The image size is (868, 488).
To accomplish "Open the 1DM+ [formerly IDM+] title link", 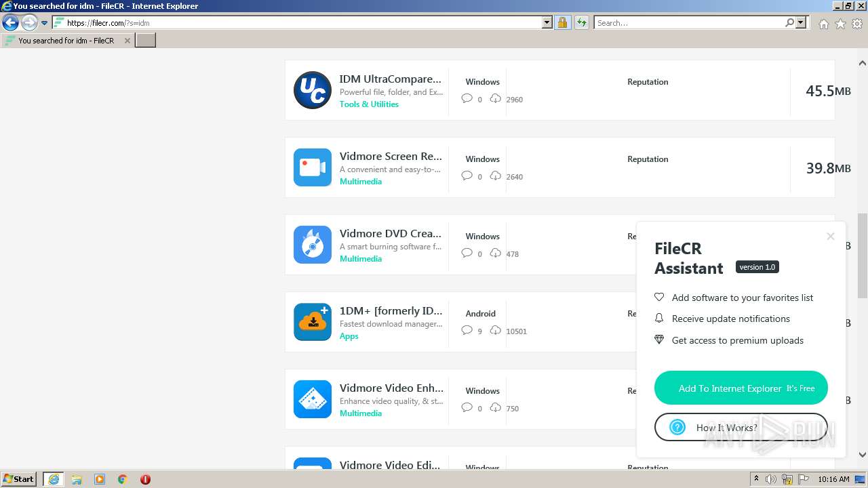I will coord(391,310).
